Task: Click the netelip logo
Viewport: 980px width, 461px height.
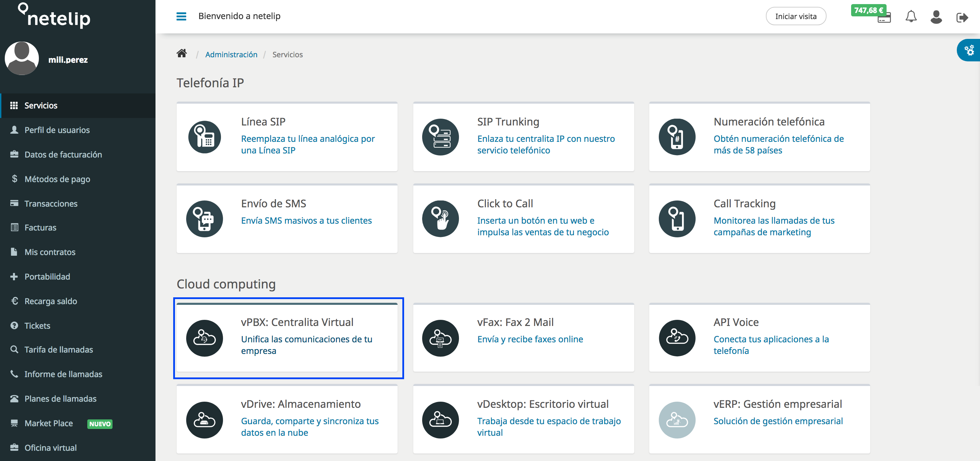Action: pos(54,16)
